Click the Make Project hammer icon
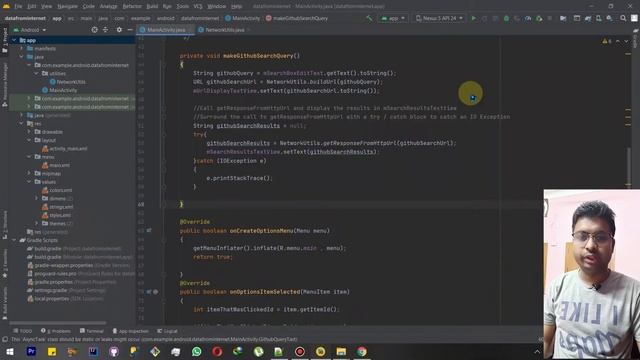The image size is (640, 360). (369, 18)
